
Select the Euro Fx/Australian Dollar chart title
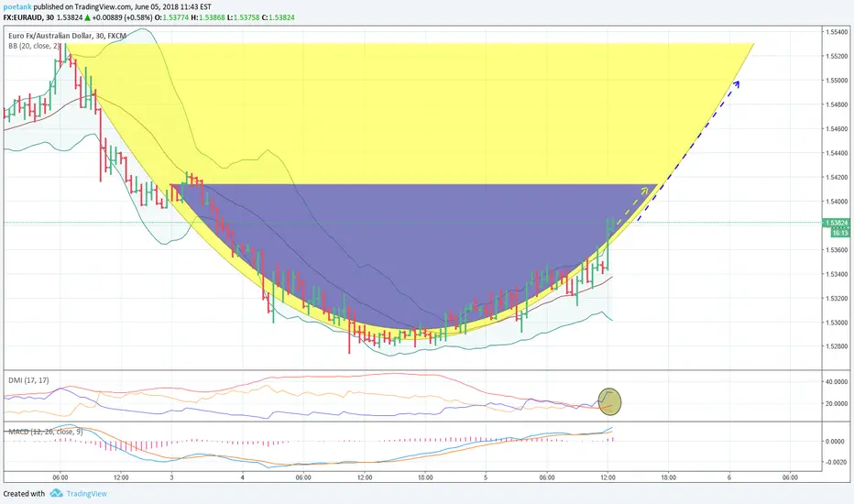pyautogui.click(x=67, y=36)
